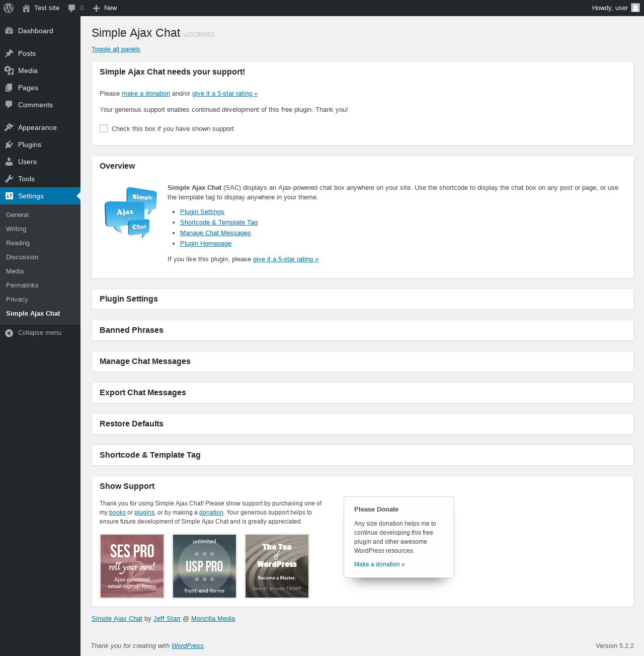Viewport: 644px width, 656px height.
Task: Click the Appearance paintbrush icon
Action: (x=9, y=127)
